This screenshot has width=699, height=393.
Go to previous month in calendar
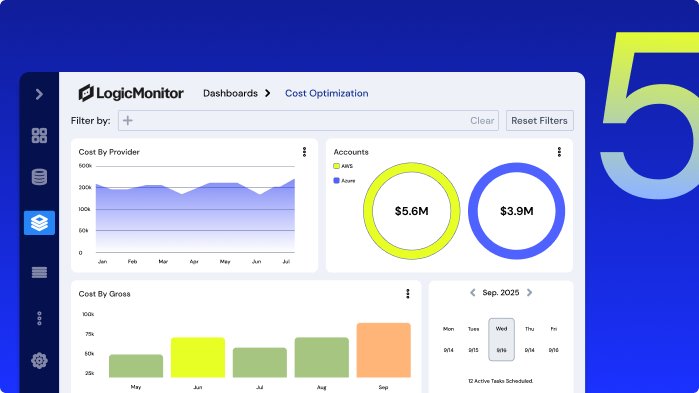(x=473, y=292)
